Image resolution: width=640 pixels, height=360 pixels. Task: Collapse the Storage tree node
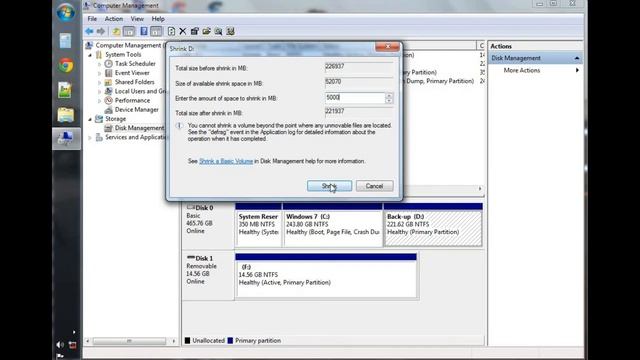(90, 119)
